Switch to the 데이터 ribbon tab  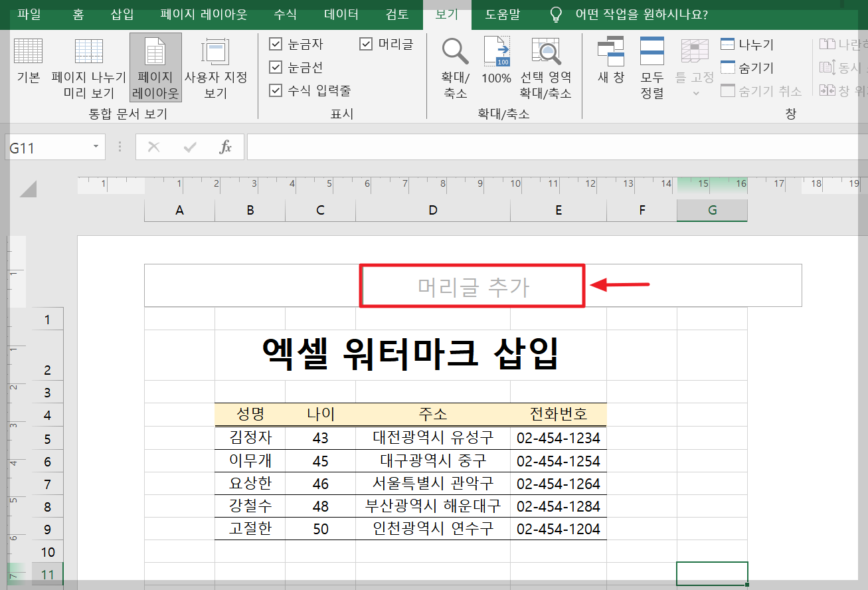pos(341,15)
